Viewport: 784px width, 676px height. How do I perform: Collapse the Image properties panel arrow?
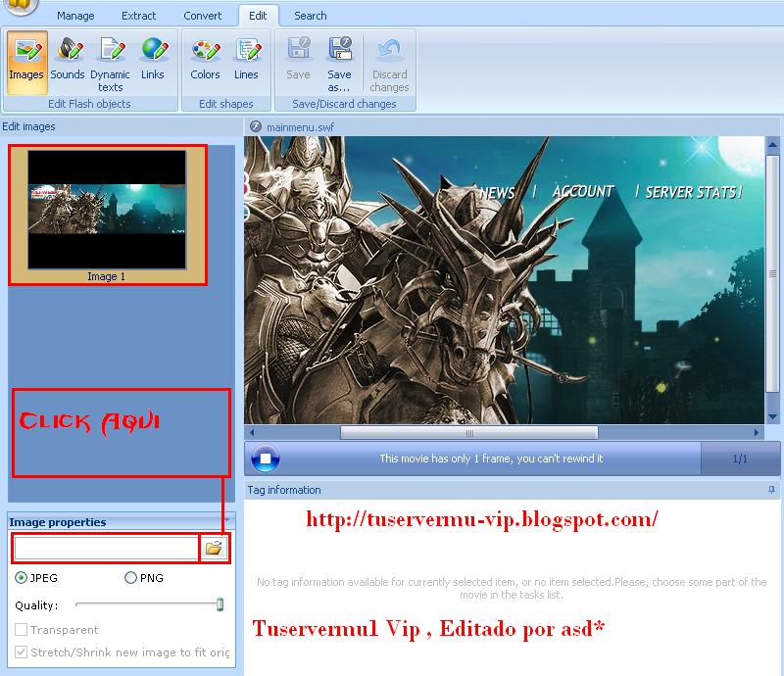coord(227,521)
